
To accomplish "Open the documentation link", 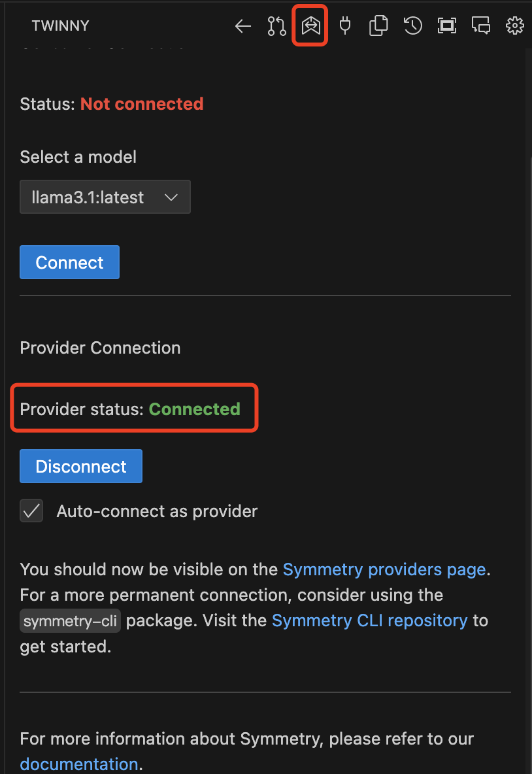I will click(x=79, y=764).
